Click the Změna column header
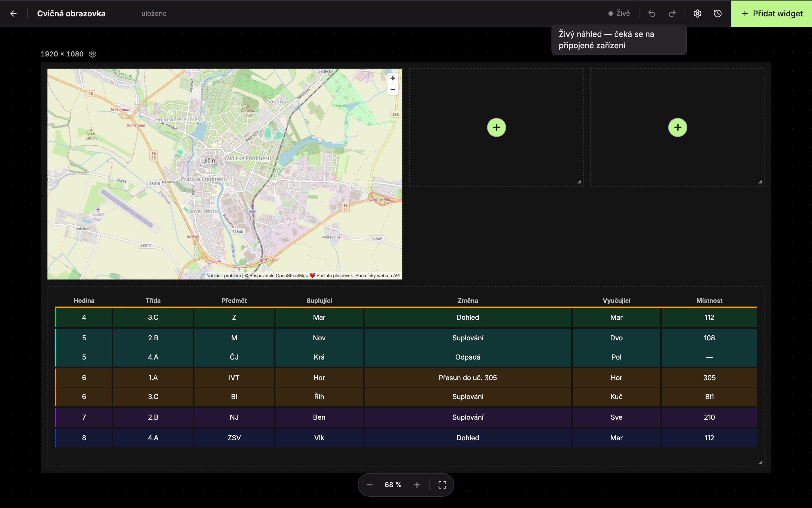The width and height of the screenshot is (812, 508). click(468, 301)
